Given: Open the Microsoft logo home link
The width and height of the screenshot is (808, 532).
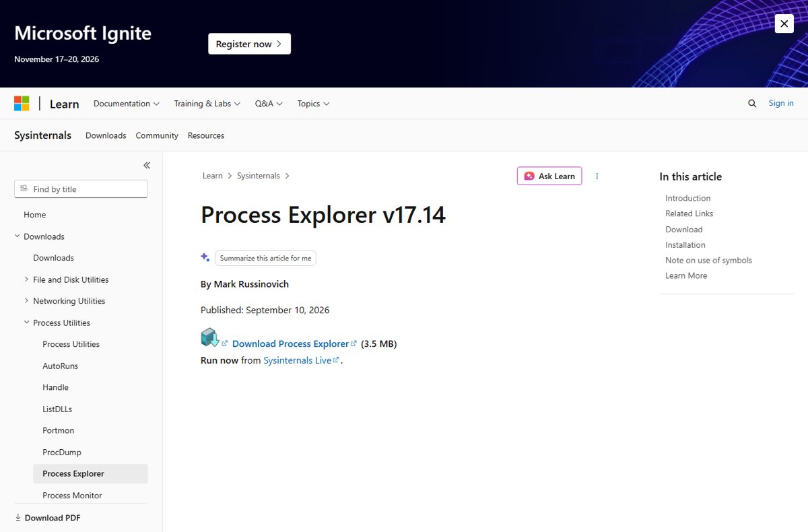Looking at the screenshot, I should point(22,103).
